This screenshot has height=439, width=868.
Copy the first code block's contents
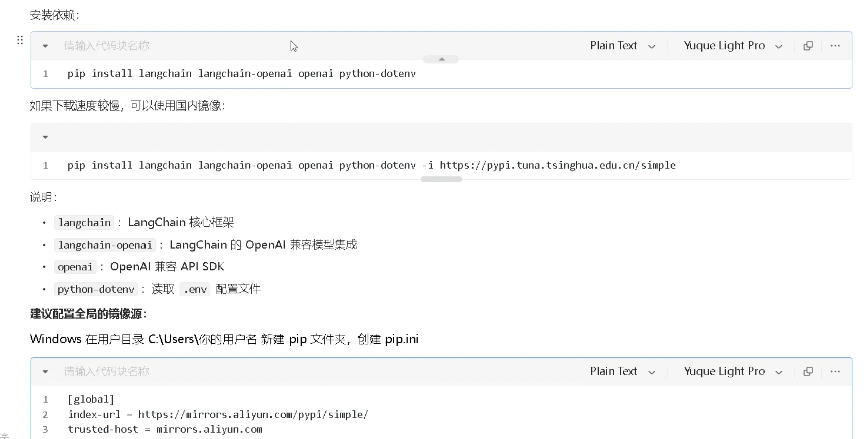click(x=808, y=46)
